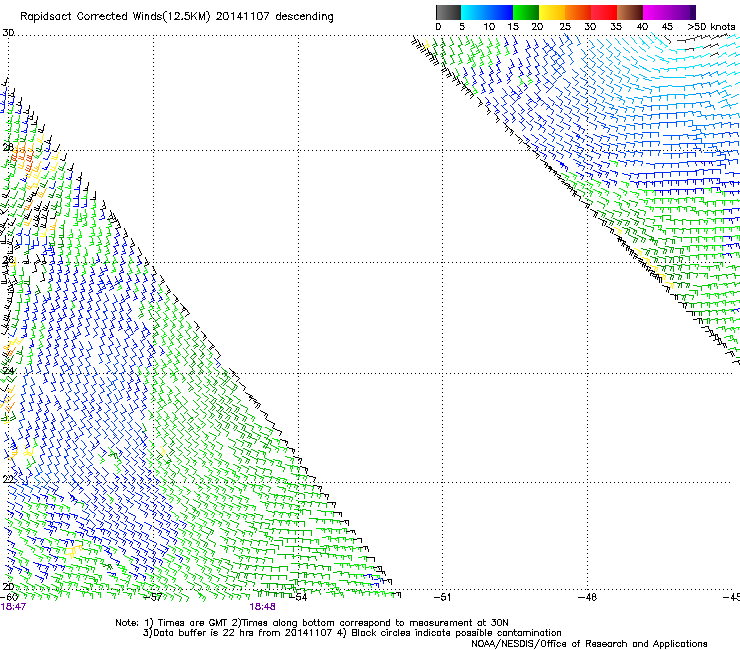Viewport: 740px width, 650px height.
Task: Click the '22' latitude axis label
Action: tap(8, 480)
